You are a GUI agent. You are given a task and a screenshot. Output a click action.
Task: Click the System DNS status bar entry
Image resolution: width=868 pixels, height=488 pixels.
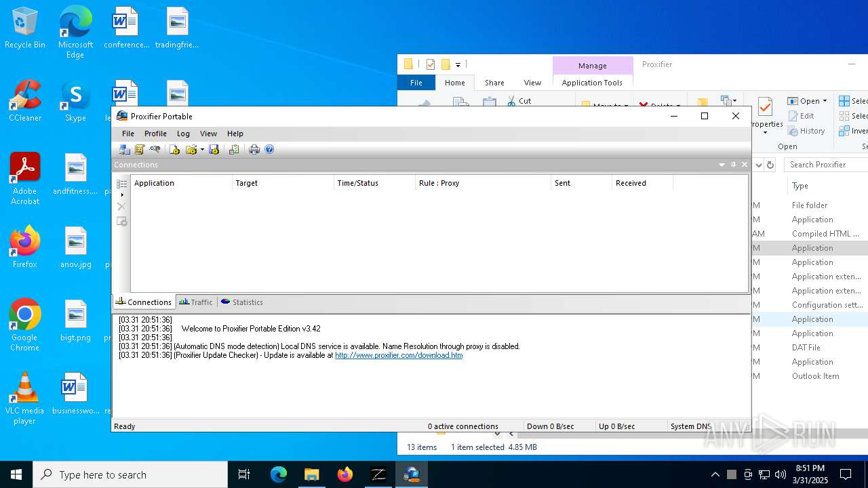690,426
